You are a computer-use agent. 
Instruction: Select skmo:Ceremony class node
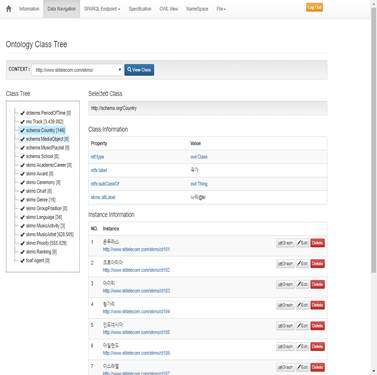point(43,182)
